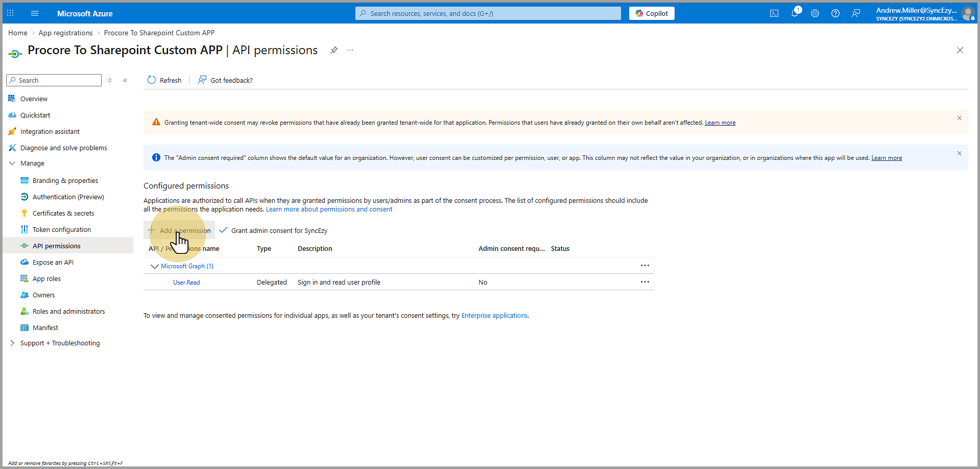
Task: Open the Copilot button
Action: pos(652,13)
